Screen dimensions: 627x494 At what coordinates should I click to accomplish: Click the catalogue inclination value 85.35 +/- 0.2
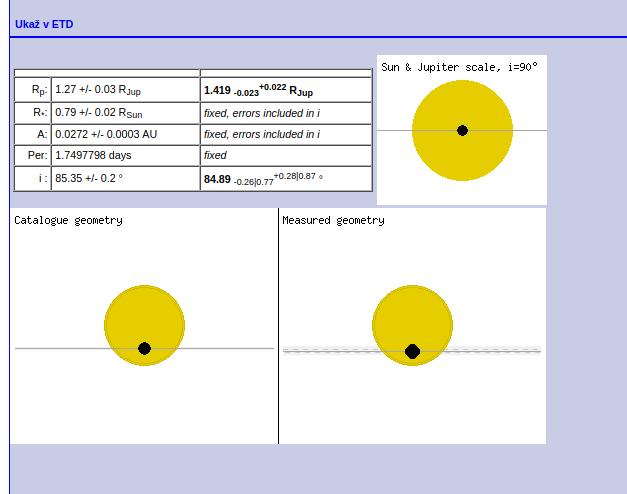click(x=93, y=178)
